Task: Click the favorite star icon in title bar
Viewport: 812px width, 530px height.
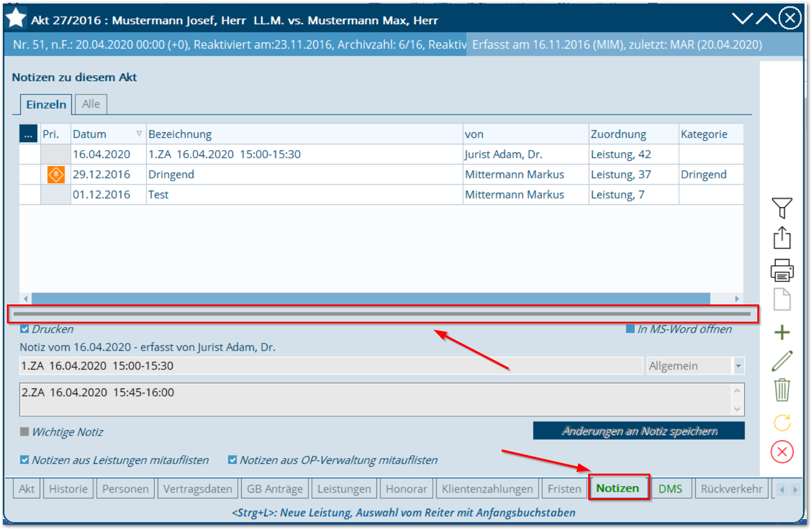Action: click(16, 18)
